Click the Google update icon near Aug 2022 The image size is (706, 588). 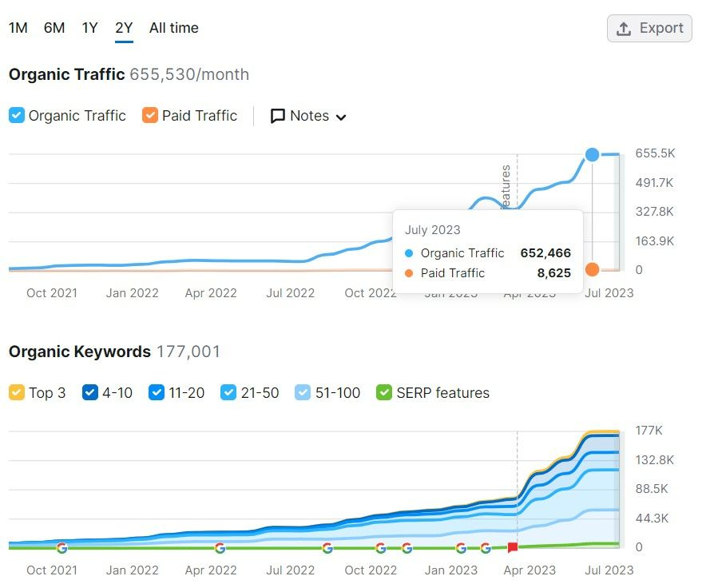[x=327, y=548]
